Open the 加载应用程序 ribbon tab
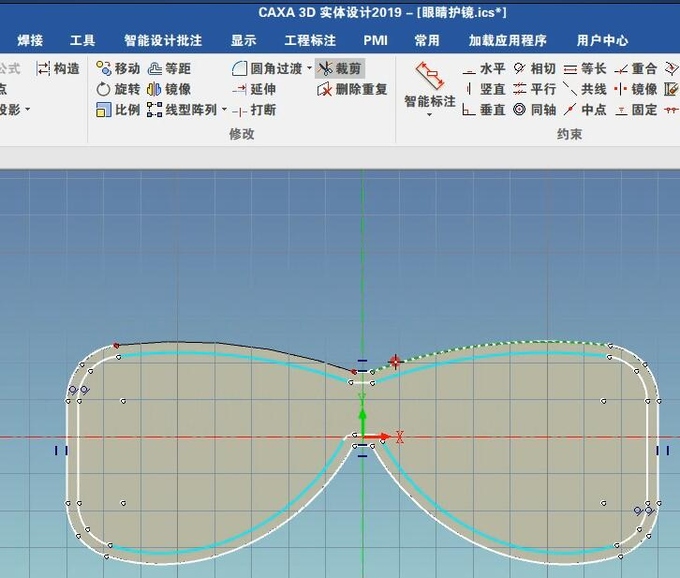This screenshot has width=680, height=578. click(507, 40)
